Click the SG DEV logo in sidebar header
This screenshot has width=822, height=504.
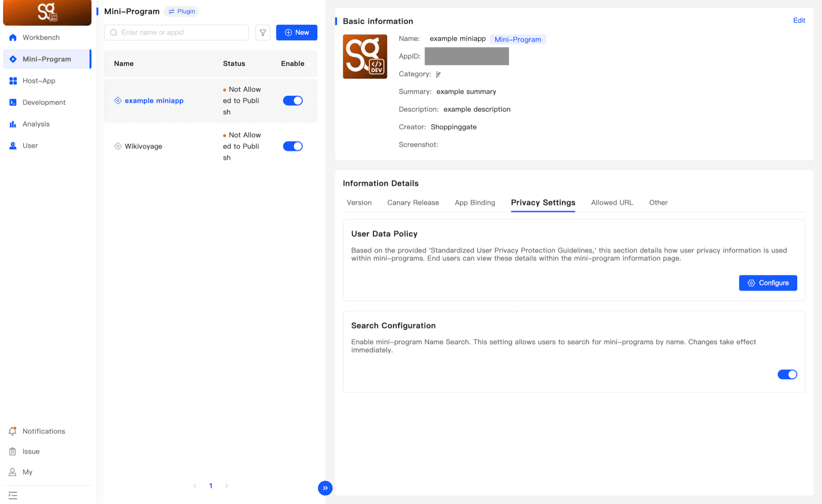[x=47, y=12]
